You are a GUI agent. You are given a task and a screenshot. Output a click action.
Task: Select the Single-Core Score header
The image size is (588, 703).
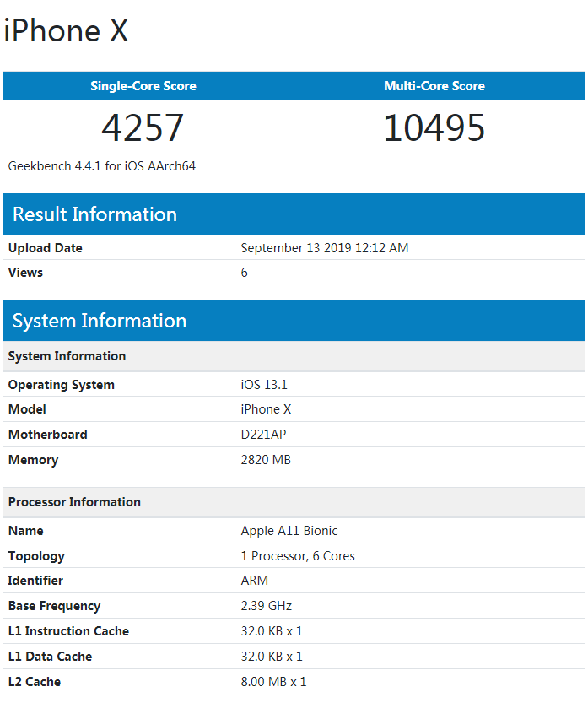tap(143, 86)
